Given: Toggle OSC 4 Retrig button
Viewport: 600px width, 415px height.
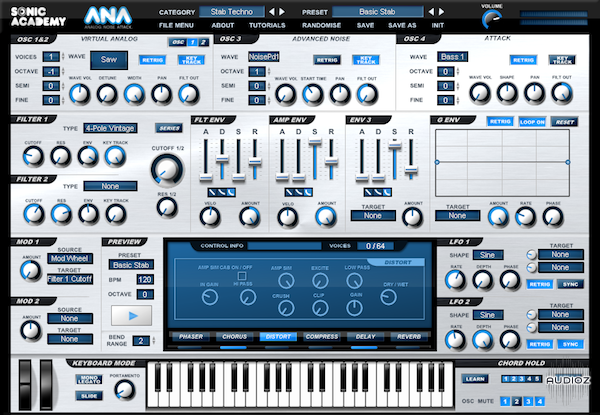Looking at the screenshot, I should pos(523,60).
